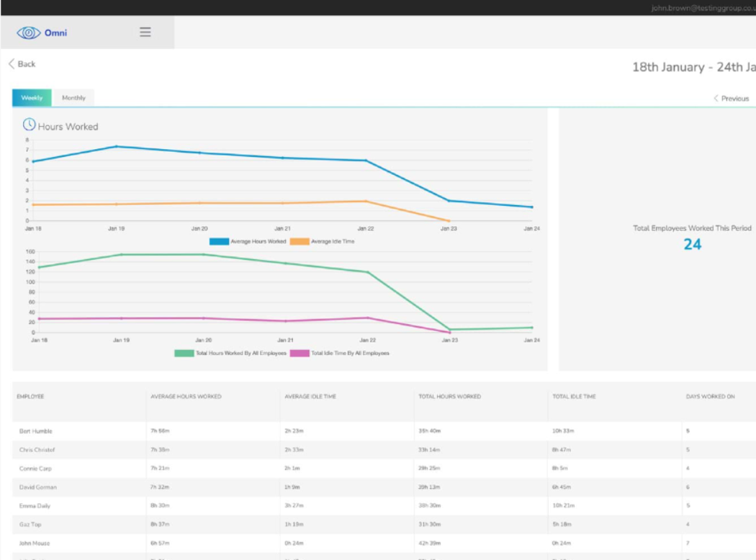
Task: Select employee Bert Humble
Action: pos(36,431)
